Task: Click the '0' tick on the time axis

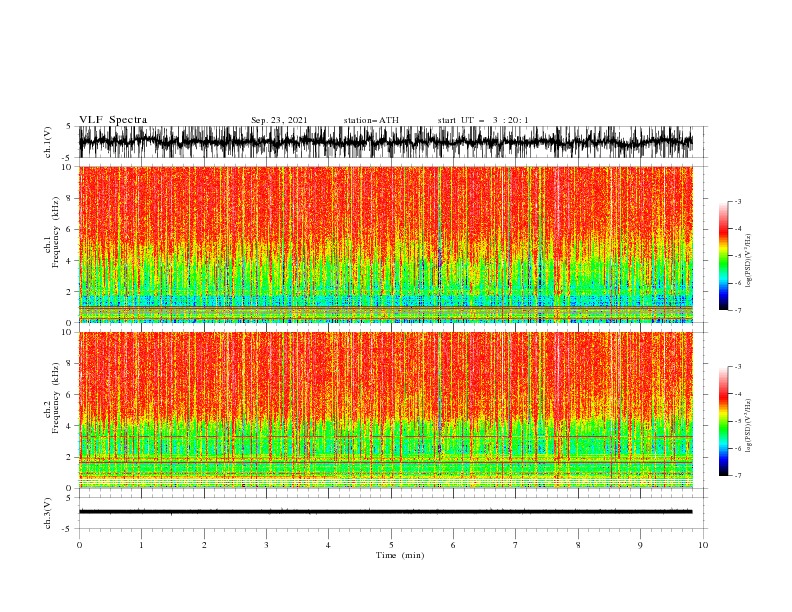Action: pos(79,545)
